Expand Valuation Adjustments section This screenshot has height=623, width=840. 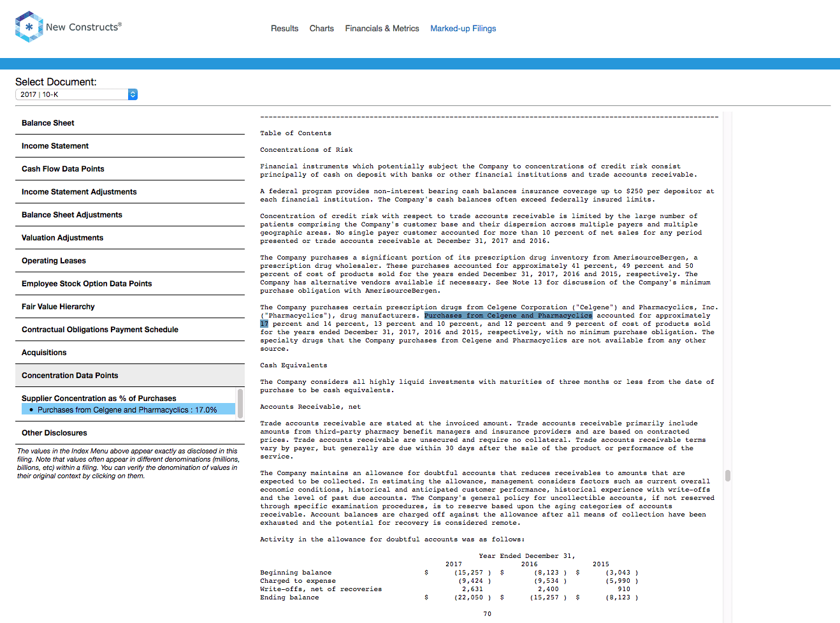point(130,238)
